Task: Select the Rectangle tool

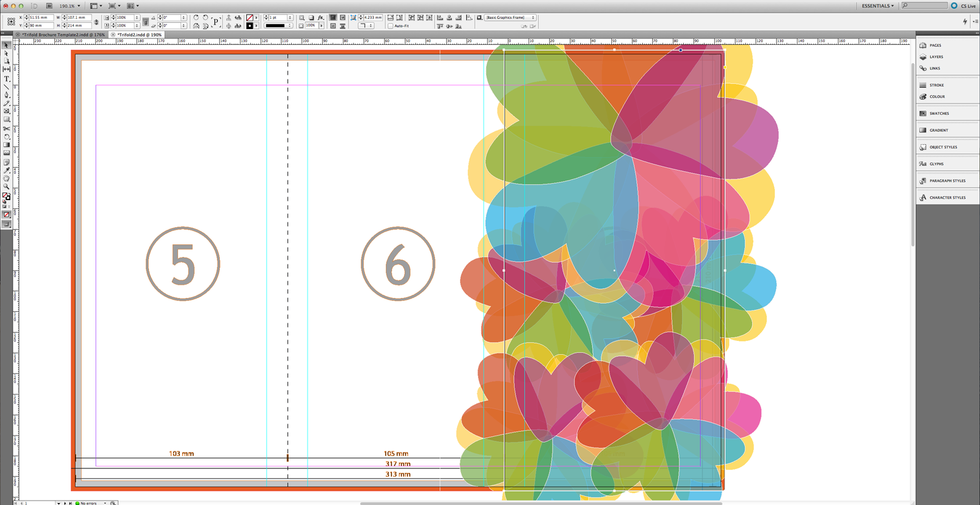Action: point(6,120)
